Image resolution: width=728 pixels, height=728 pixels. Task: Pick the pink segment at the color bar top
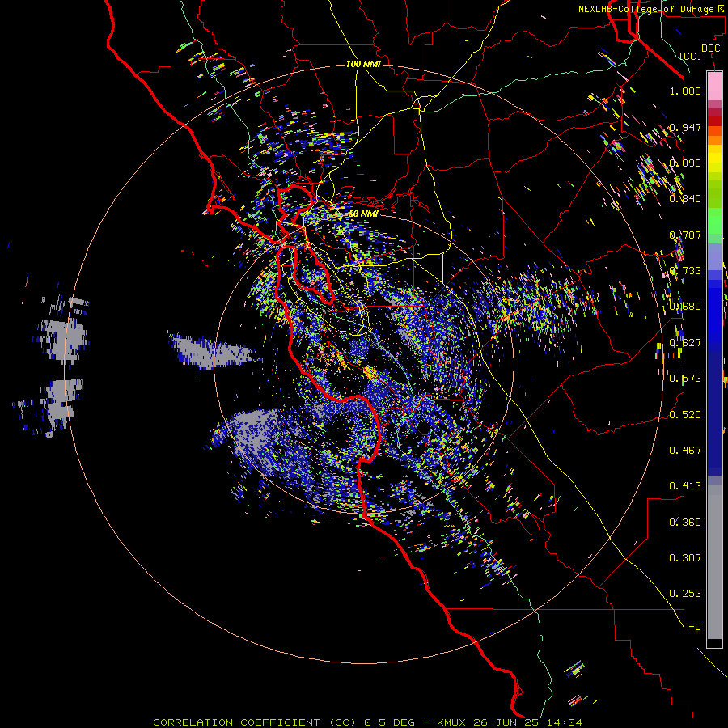[x=714, y=87]
